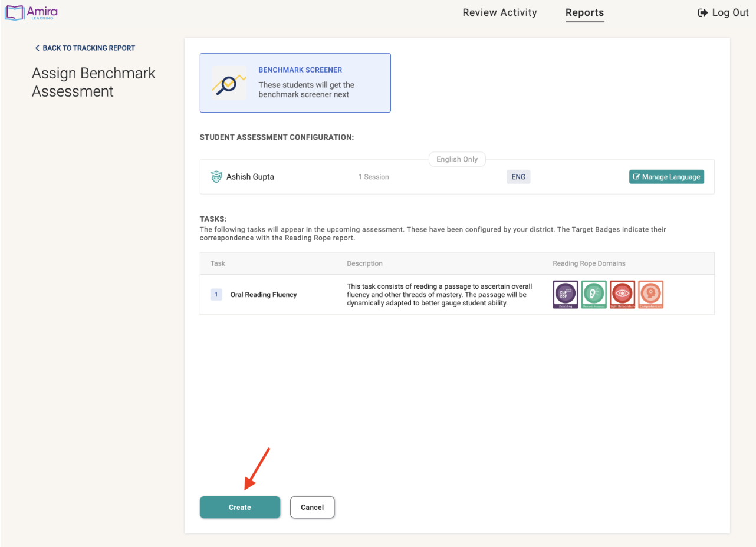Select the Decoding reading rope badge
756x547 pixels.
coord(565,294)
